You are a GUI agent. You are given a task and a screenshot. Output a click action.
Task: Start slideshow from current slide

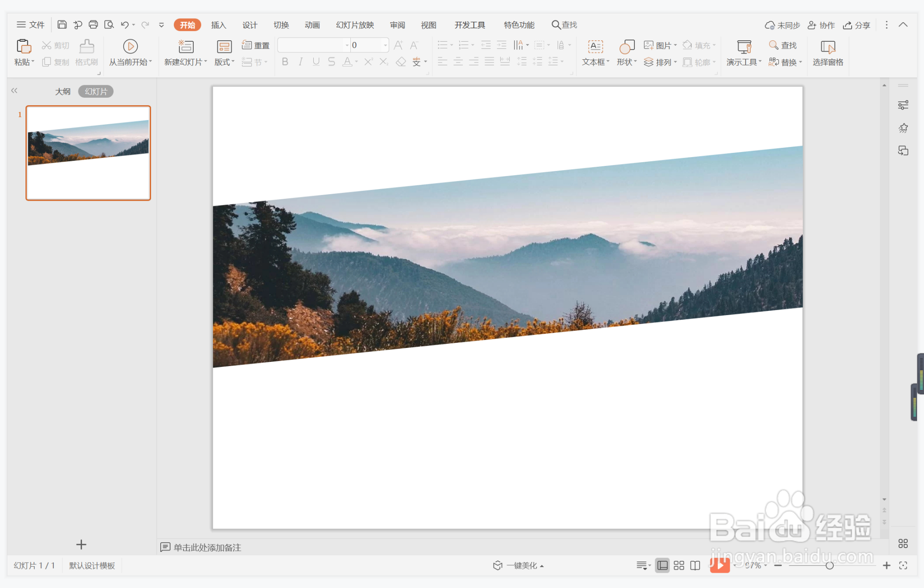130,46
